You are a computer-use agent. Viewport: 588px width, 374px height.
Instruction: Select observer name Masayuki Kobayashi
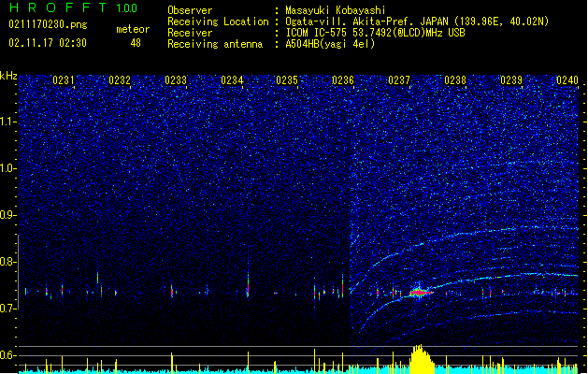(x=336, y=10)
